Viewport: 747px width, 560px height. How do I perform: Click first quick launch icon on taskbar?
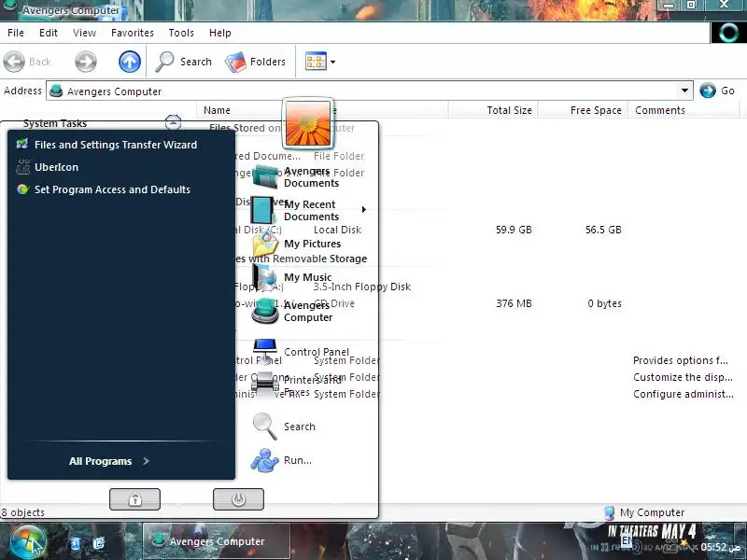click(x=76, y=543)
